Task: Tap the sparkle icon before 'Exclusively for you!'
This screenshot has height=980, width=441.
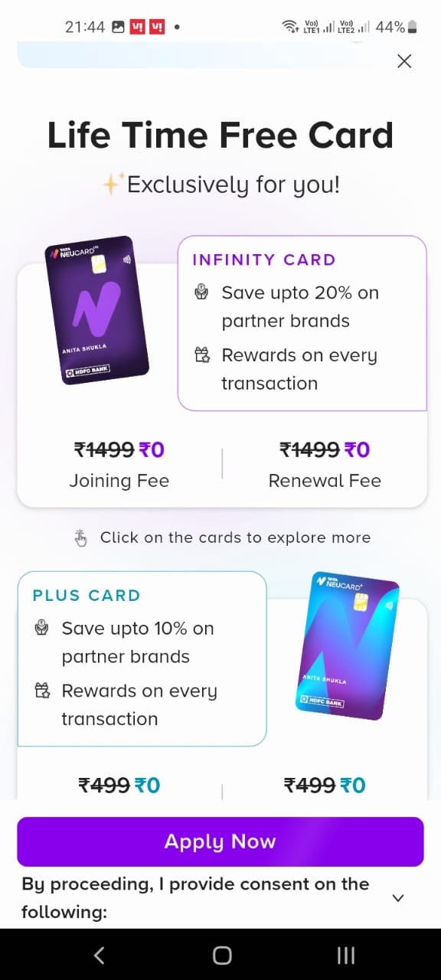Action: point(113,184)
